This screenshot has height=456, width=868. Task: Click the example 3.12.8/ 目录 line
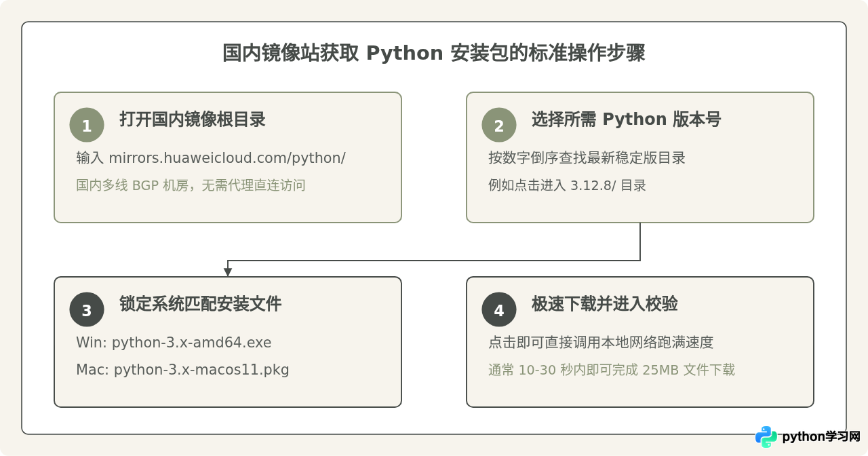click(567, 185)
